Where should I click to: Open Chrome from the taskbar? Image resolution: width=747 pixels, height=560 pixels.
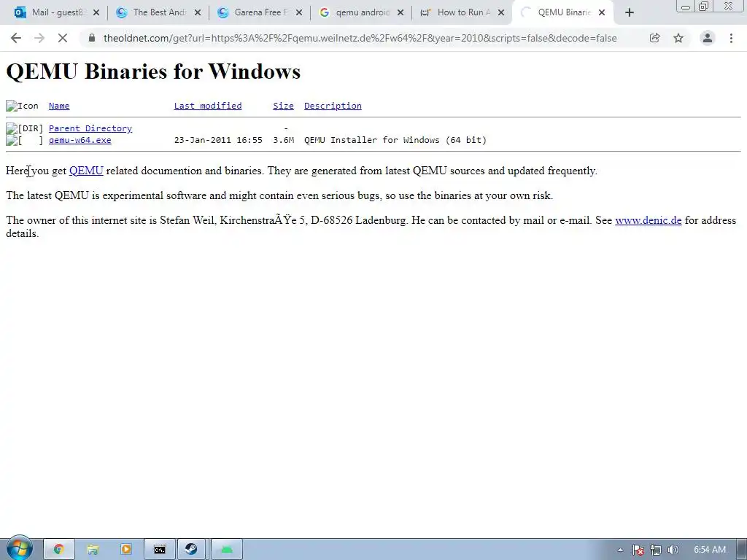59,550
